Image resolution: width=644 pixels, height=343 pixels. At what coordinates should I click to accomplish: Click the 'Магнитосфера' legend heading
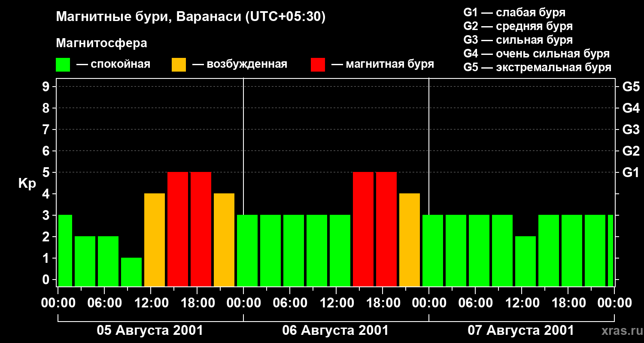(x=101, y=43)
